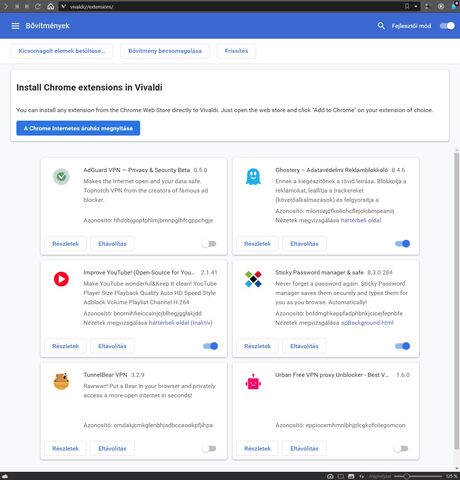Open Részletek for TunnelBear VPN
Screen dimensions: 460x480
point(65,448)
